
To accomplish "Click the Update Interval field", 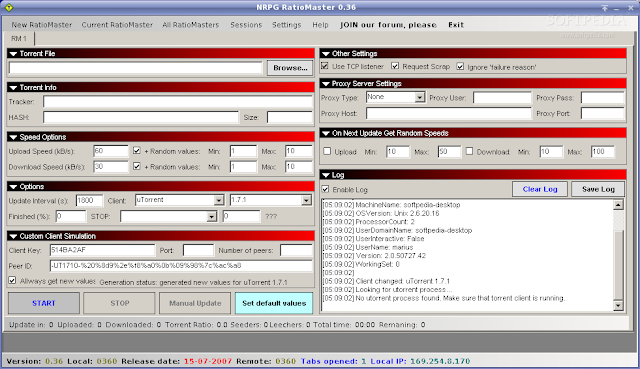I will click(89, 200).
